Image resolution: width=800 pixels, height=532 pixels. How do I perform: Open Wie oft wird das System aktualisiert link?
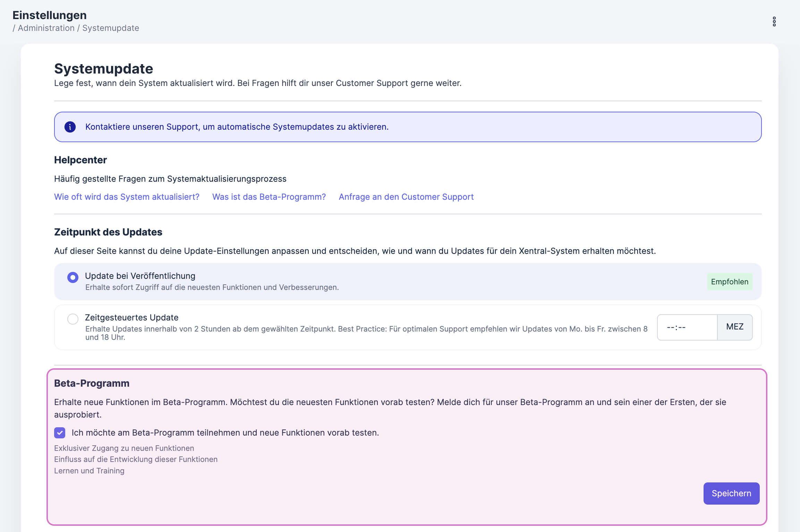tap(127, 197)
